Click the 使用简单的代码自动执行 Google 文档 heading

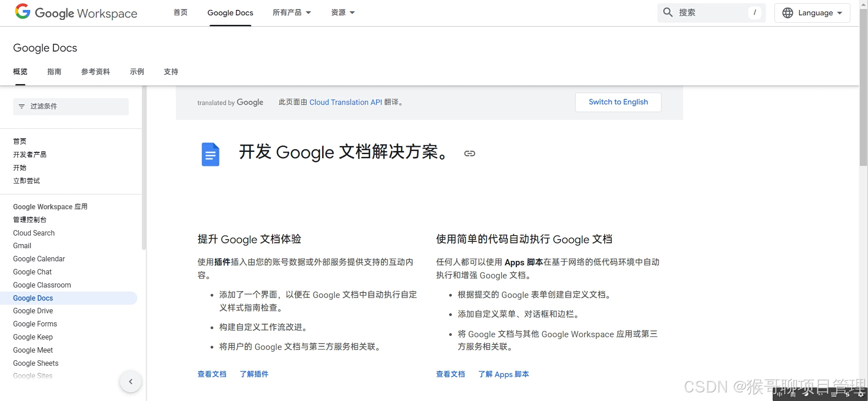coord(524,239)
